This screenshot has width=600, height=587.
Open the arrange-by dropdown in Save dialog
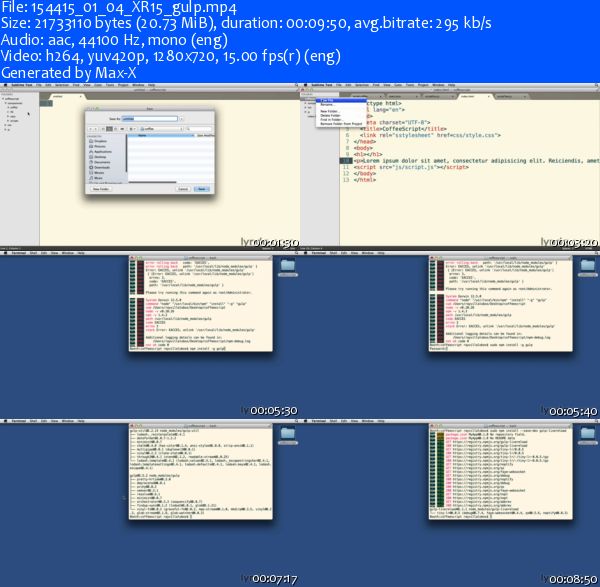(x=132, y=129)
